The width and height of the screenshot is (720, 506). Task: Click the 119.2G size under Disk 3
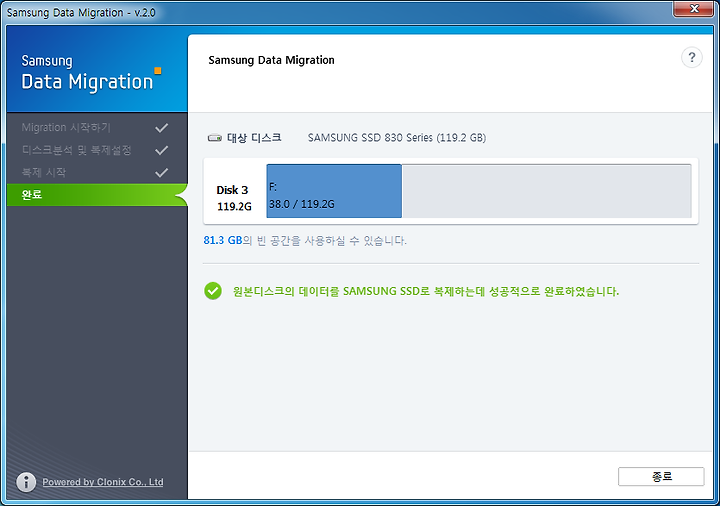tap(234, 207)
